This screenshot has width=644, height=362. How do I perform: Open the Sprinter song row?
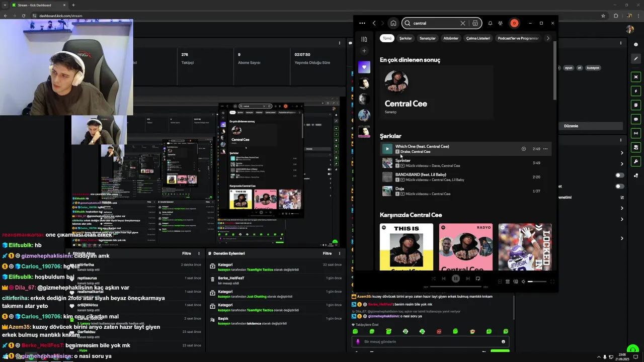tap(466, 163)
